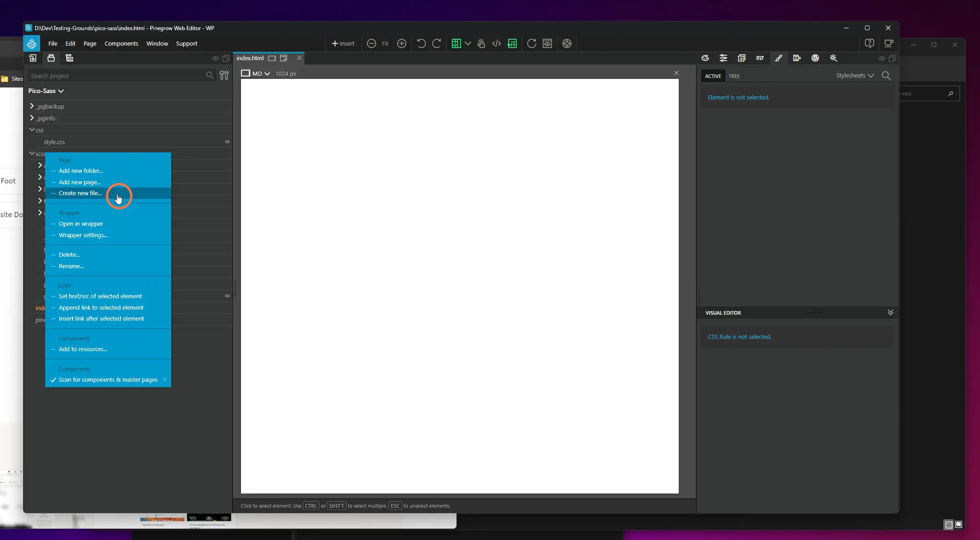This screenshot has height=540, width=980.
Task: Open the Style paintbrush panel
Action: (779, 58)
